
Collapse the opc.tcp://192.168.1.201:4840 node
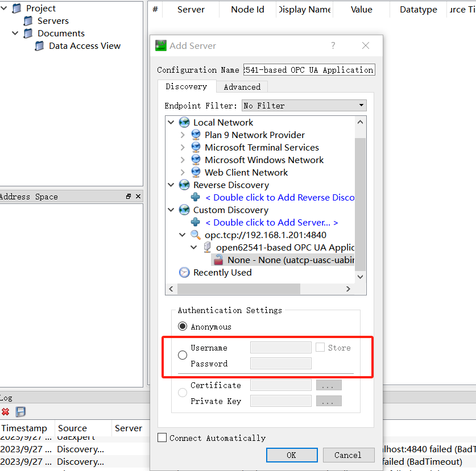(182, 235)
